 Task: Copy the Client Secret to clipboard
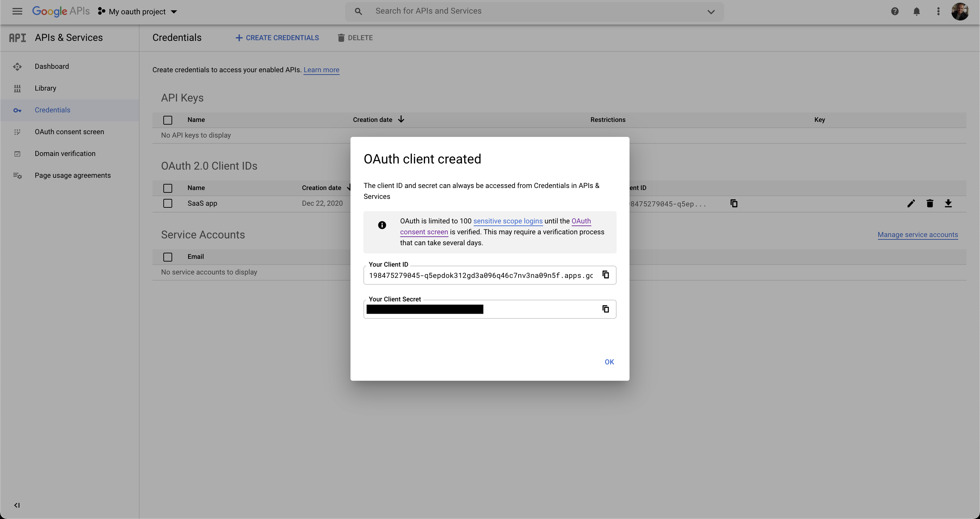tap(605, 309)
